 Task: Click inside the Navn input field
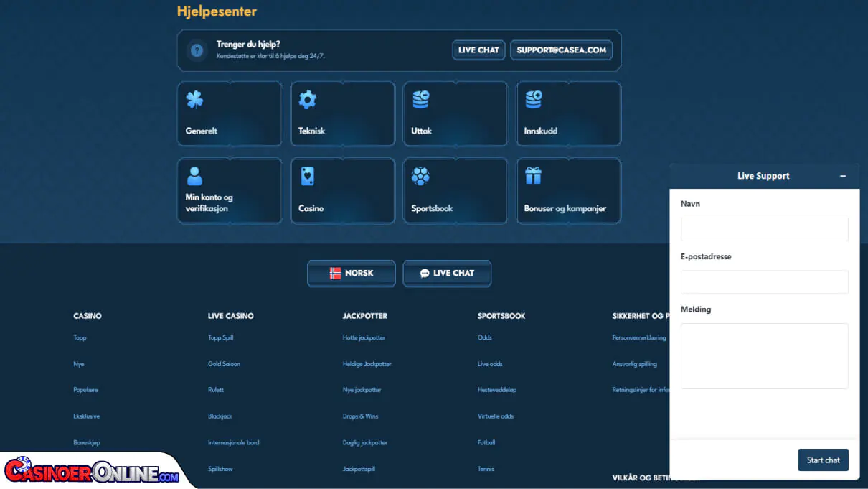pyautogui.click(x=764, y=229)
